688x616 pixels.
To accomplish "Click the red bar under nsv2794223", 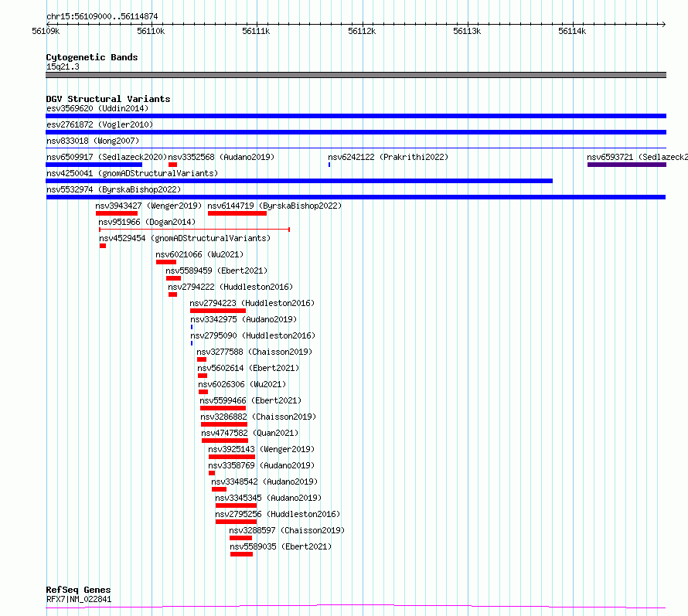I will 218,311.
